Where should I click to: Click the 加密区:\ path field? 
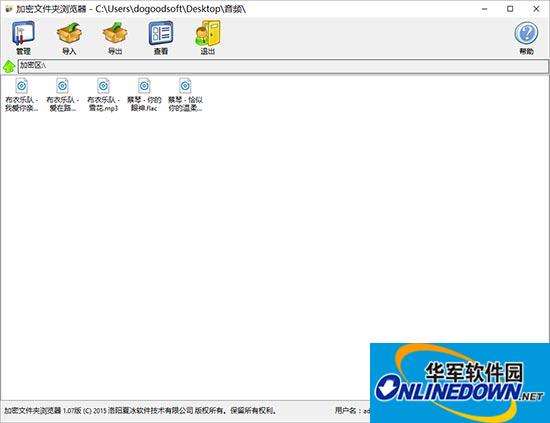click(283, 66)
